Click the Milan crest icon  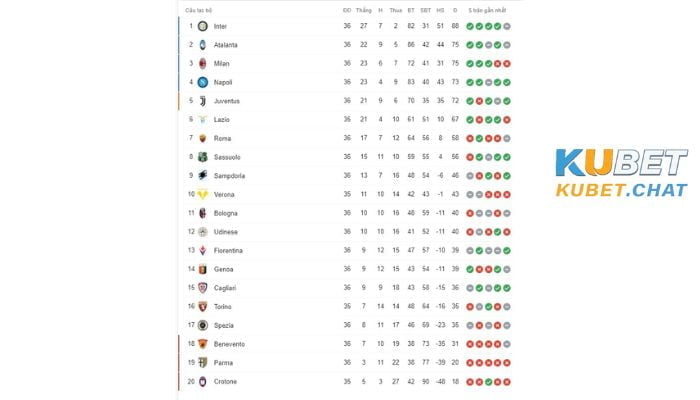click(203, 63)
